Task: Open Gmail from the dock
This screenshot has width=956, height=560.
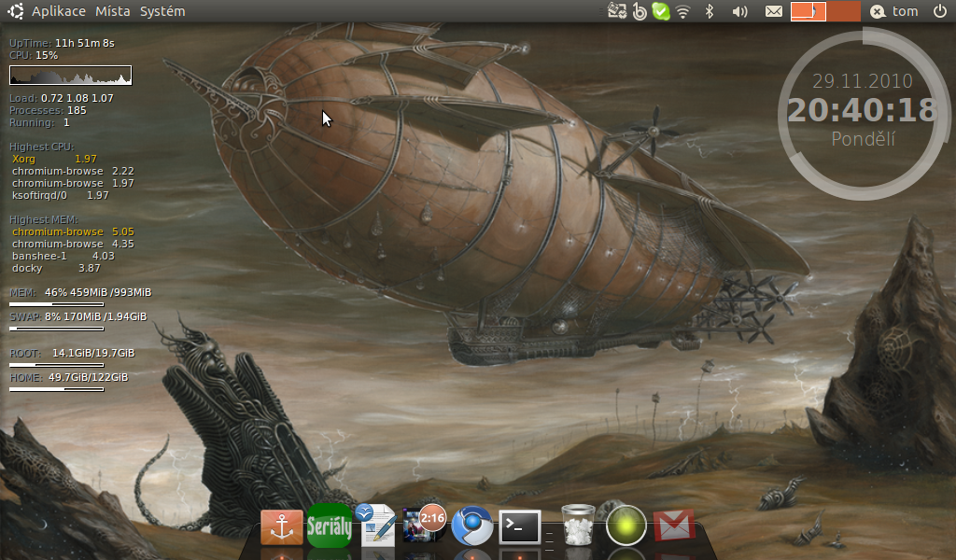Action: 674,525
